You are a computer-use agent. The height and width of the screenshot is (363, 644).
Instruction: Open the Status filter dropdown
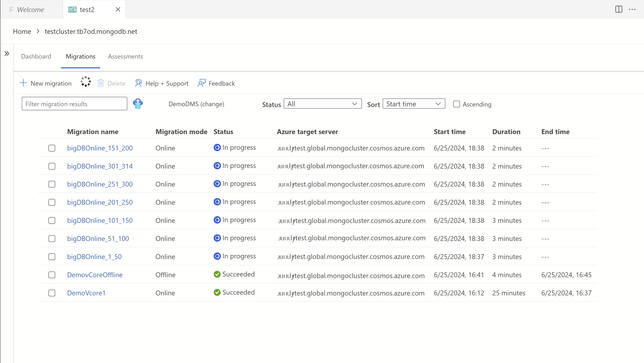click(x=323, y=104)
